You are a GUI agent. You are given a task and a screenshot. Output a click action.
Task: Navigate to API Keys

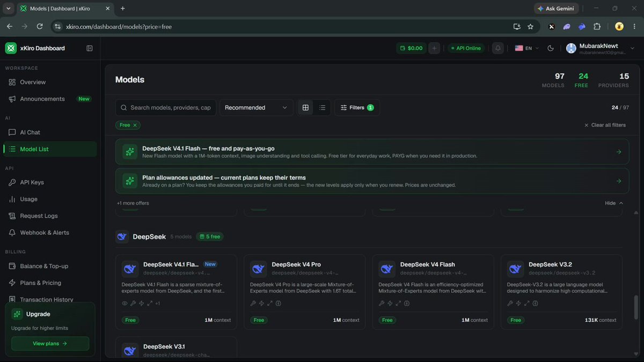pyautogui.click(x=50, y=182)
